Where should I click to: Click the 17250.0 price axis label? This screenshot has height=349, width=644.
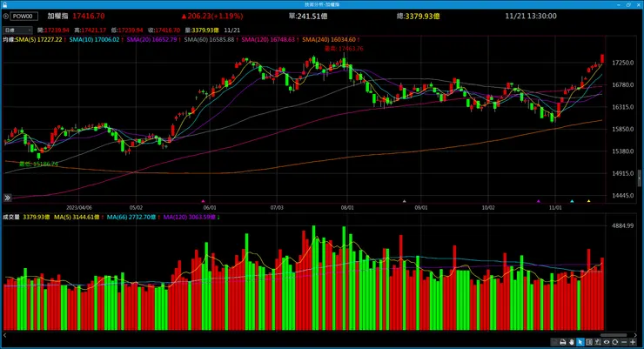[622, 63]
